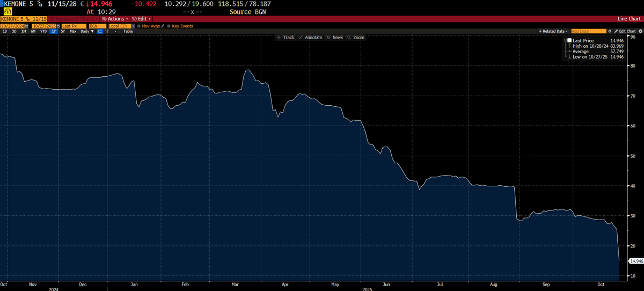
Task: Toggle the Last Price legend swatch
Action: tap(569, 40)
